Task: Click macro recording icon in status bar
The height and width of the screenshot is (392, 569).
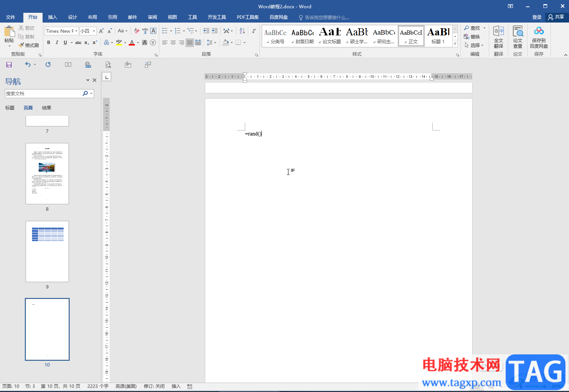Action: coord(190,386)
